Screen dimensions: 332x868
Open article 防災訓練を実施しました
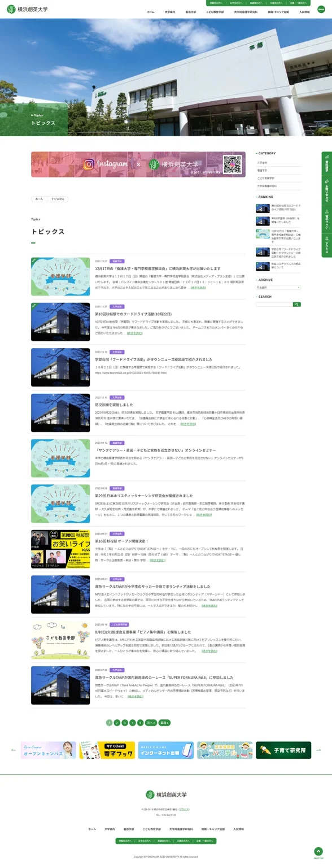click(114, 405)
